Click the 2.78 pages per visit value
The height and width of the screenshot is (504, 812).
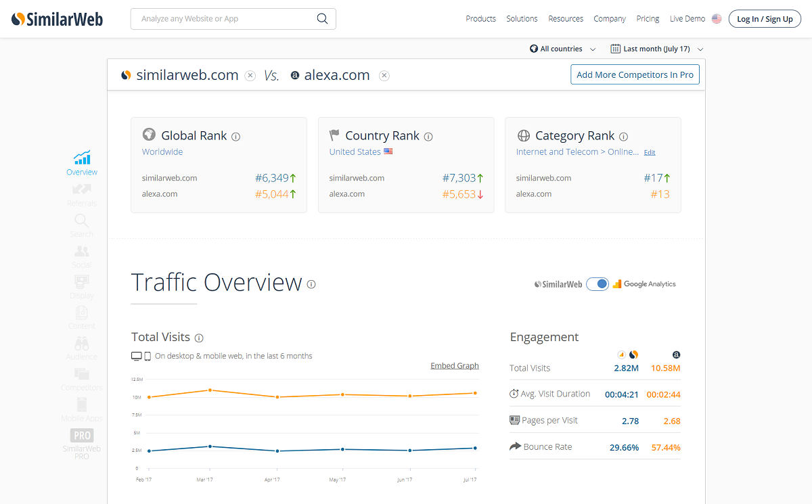pyautogui.click(x=631, y=421)
